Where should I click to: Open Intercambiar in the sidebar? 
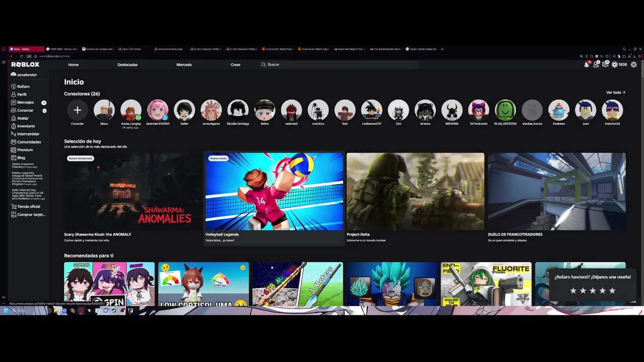pyautogui.click(x=25, y=134)
